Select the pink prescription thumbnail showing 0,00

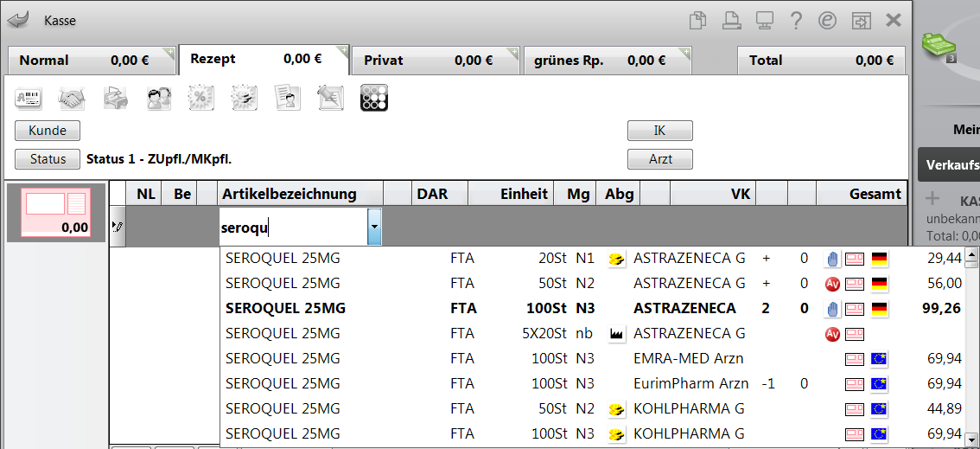pyautogui.click(x=56, y=213)
